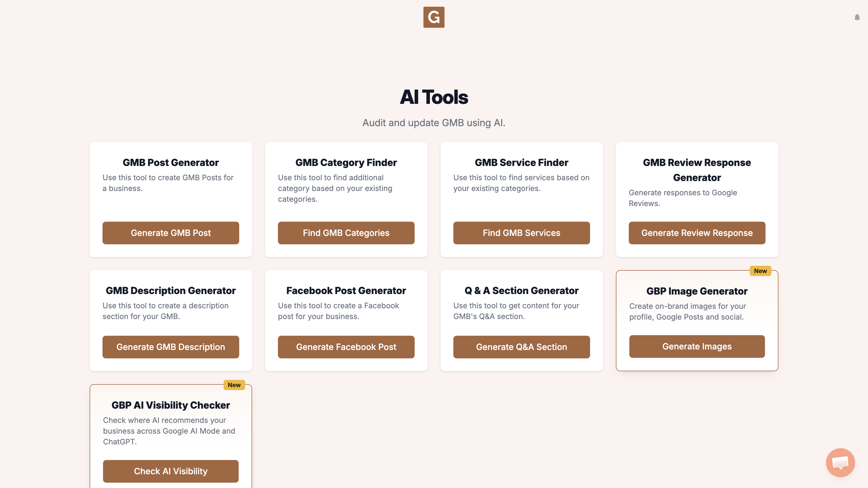Click 'Generate responses to Google Reviews.' description
The width and height of the screenshot is (868, 488).
683,198
